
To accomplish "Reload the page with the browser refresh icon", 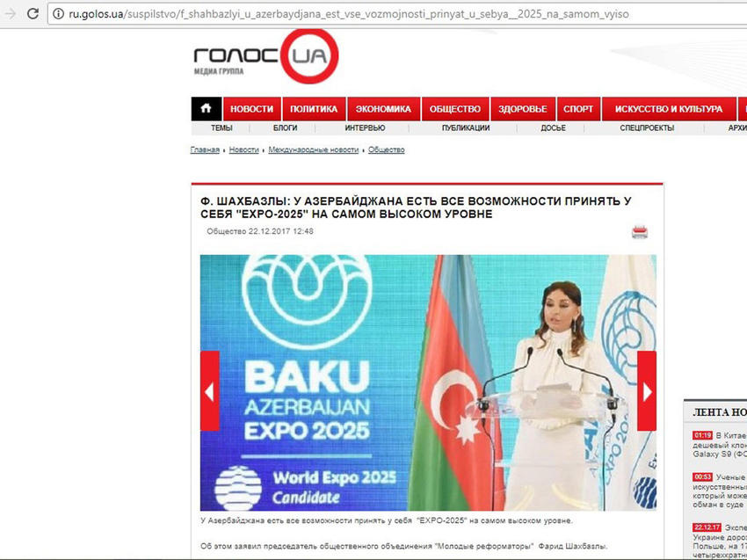I will coord(33,13).
